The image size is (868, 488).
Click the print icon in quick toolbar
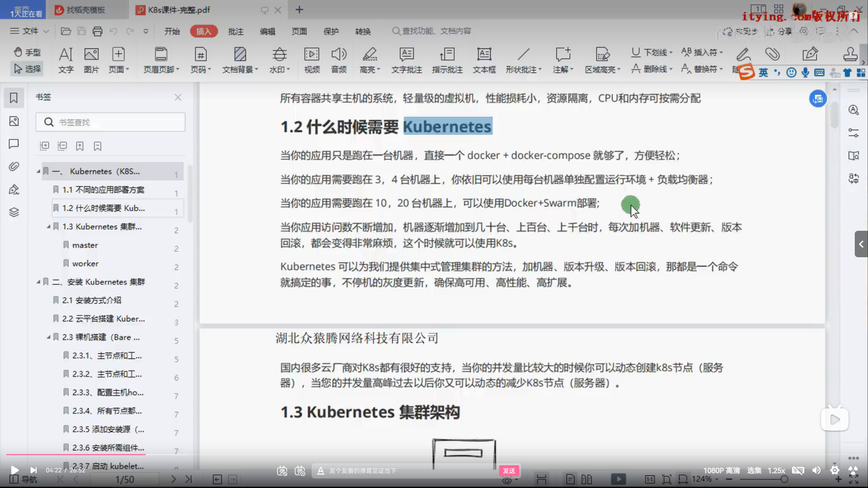98,31
